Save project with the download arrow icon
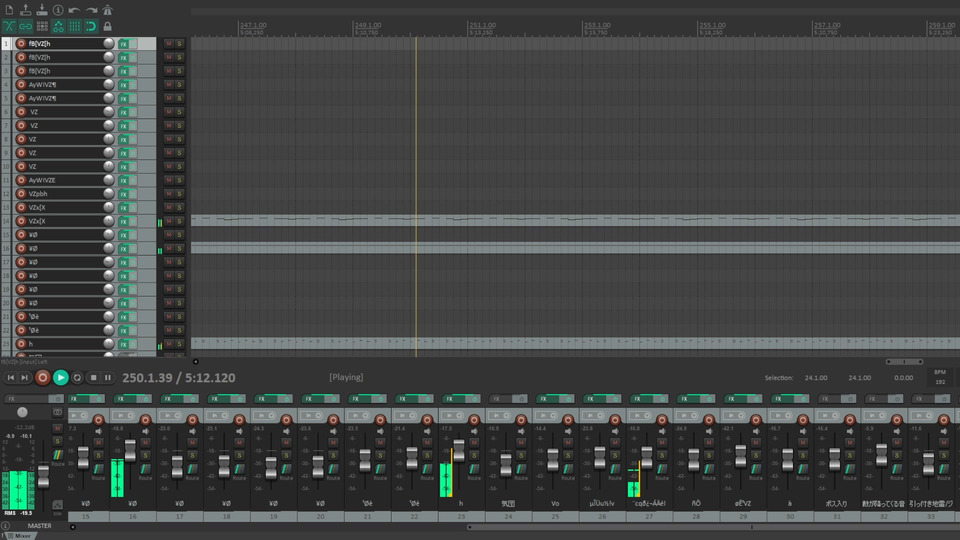The image size is (960, 540). pos(42,10)
